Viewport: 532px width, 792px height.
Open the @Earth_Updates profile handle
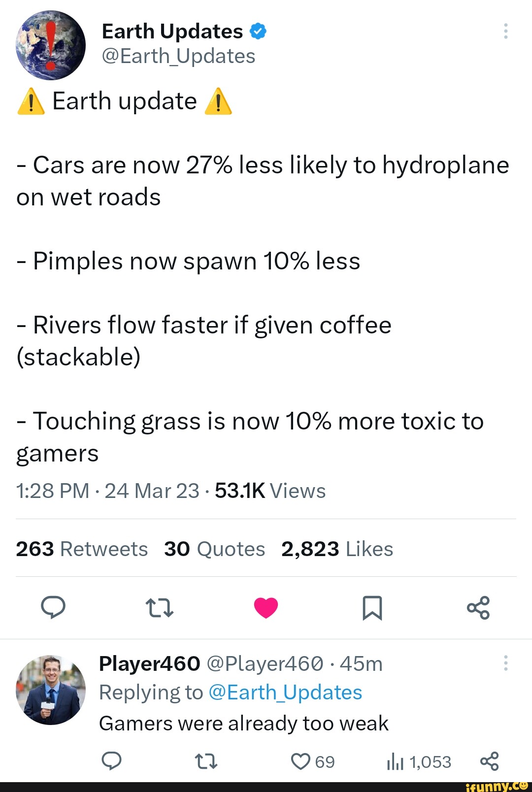178,56
